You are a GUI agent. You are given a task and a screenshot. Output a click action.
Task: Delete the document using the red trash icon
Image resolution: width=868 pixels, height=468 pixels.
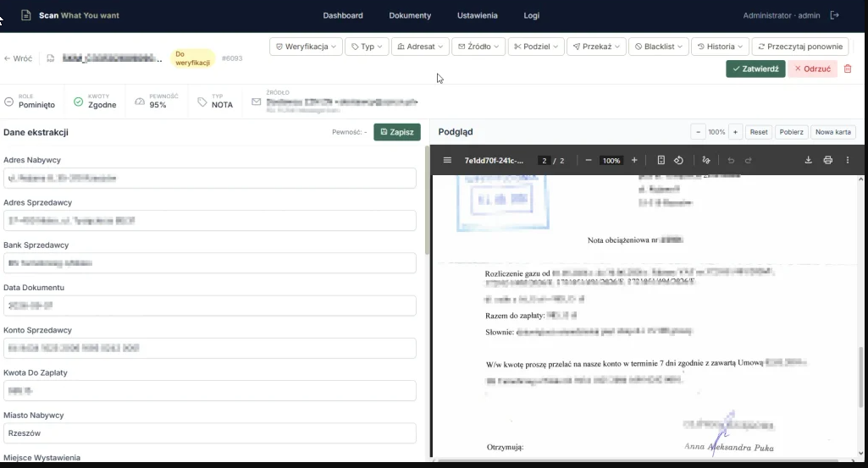click(848, 69)
